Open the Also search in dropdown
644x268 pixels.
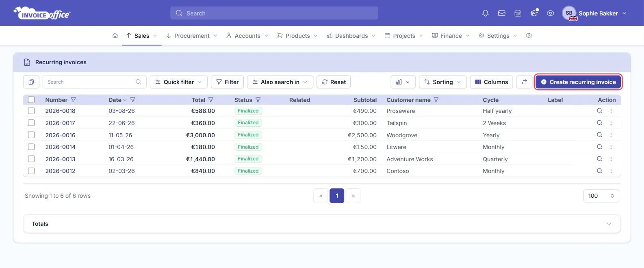[x=280, y=82]
